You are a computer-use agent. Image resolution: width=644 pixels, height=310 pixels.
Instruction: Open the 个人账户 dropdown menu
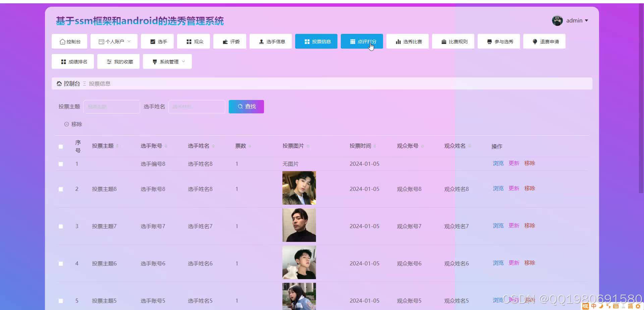[114, 41]
